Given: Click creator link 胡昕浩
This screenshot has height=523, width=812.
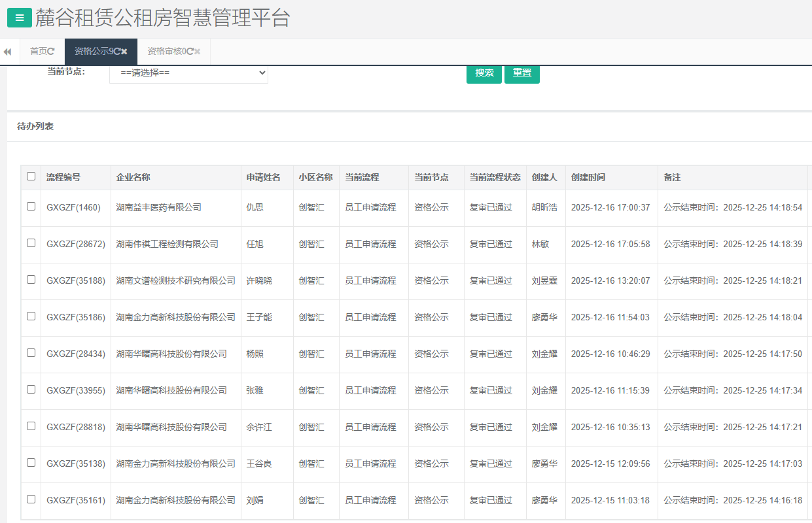Looking at the screenshot, I should [x=544, y=207].
